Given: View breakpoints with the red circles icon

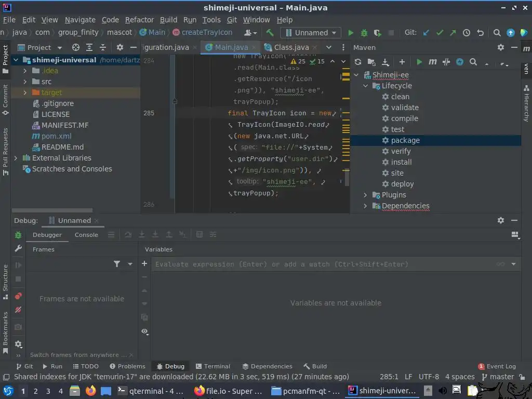Looking at the screenshot, I should [x=18, y=296].
